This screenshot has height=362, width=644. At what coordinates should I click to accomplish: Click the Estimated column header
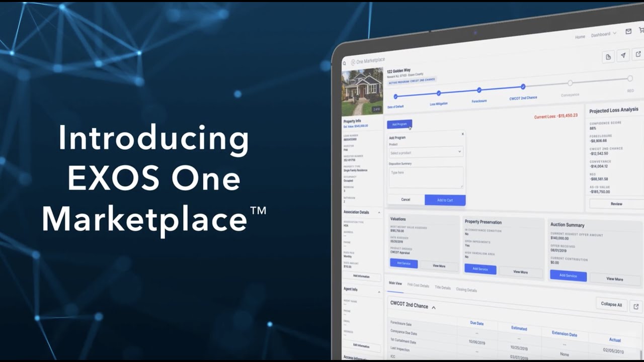coord(519,328)
